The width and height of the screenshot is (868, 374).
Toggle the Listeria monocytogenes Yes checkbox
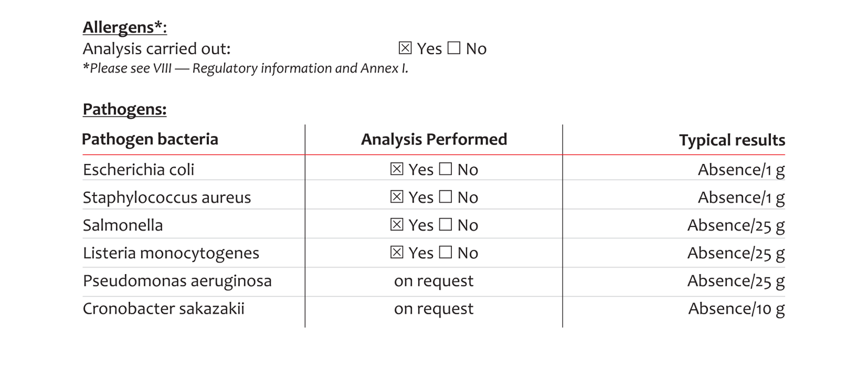[397, 252]
